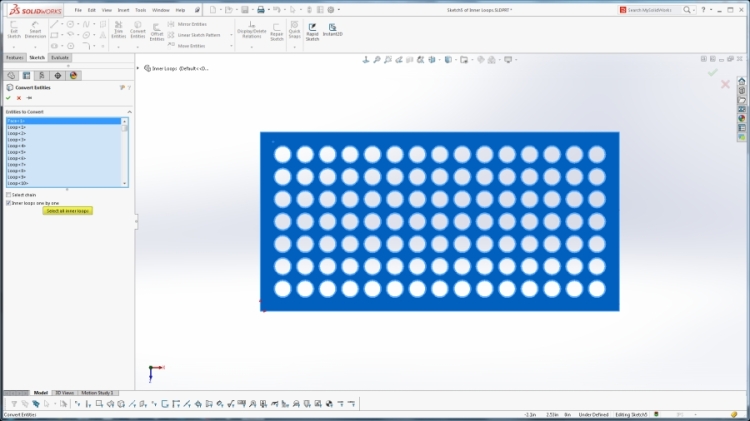Collapse Entities to Convert section
Screen dimensions: 750x421
129,111
